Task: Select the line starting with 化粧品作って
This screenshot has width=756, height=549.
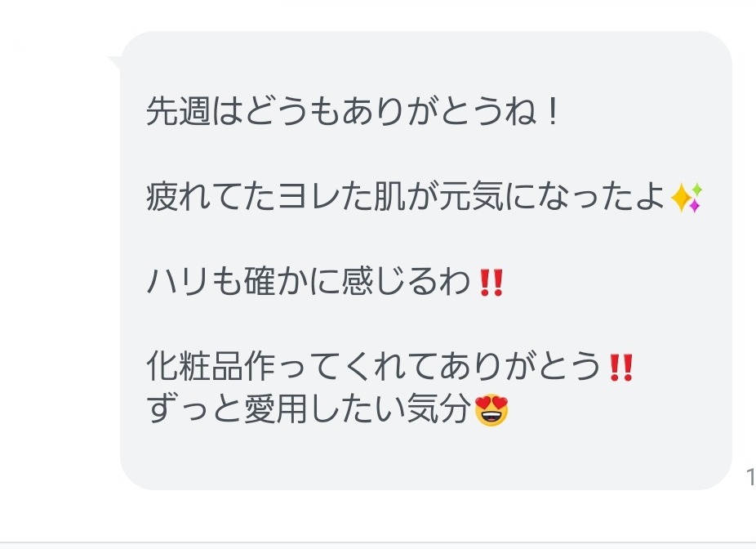Action: (389, 367)
